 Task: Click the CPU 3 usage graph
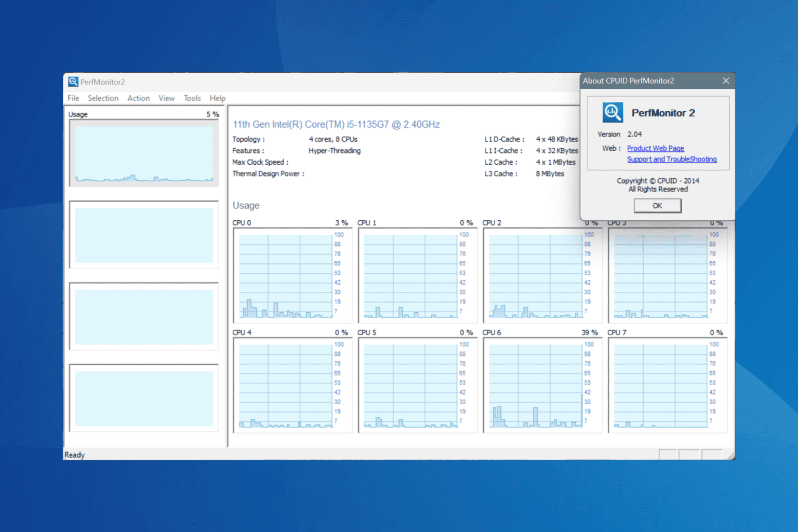tap(667, 275)
